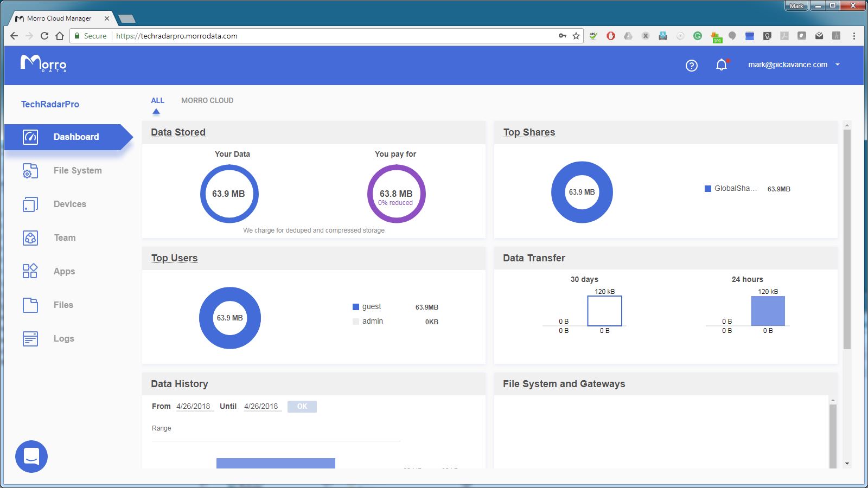Click the grey admin legend swatch
The image size is (868, 488).
pos(356,322)
